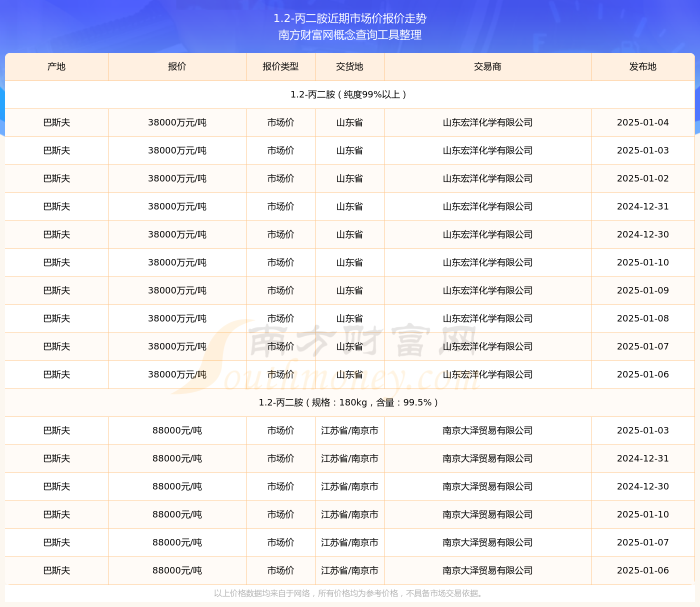Click the 交易商 column header

click(x=487, y=66)
